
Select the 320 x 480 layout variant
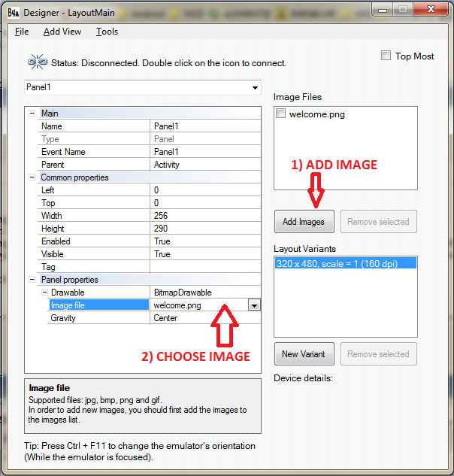click(x=346, y=263)
